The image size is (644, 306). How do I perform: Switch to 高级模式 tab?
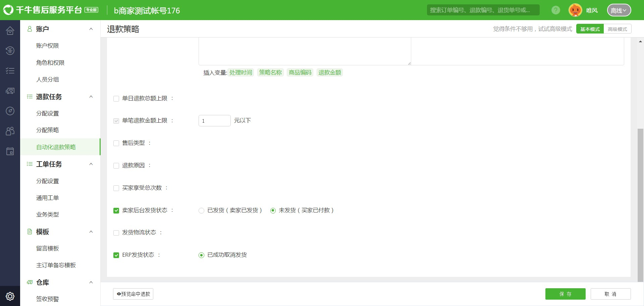[617, 29]
